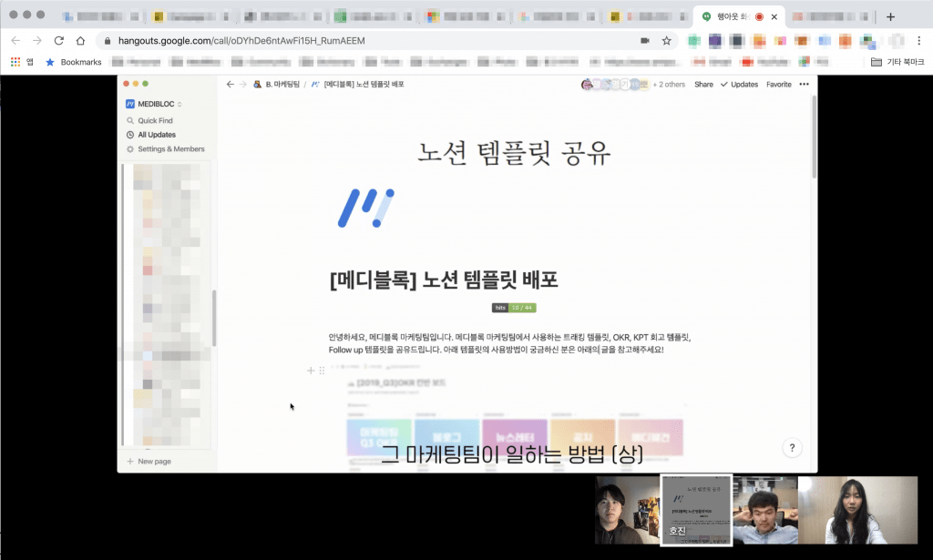This screenshot has height=560, width=933.
Task: Open the Chrome three-dot menu
Action: (918, 40)
